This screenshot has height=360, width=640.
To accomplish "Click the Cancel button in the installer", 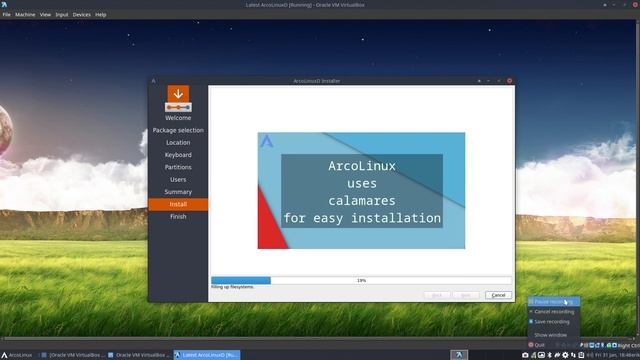I will pos(498,295).
